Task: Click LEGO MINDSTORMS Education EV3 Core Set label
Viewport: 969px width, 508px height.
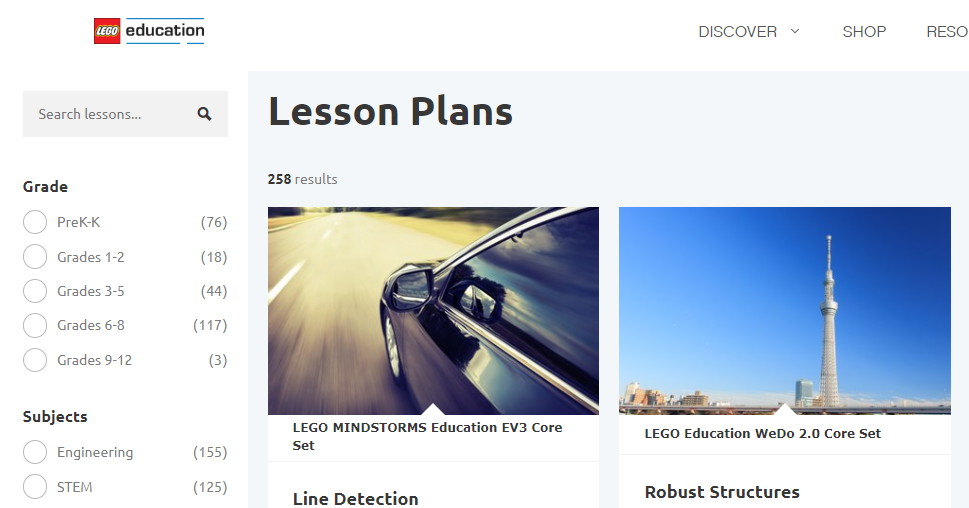Action: (x=427, y=436)
